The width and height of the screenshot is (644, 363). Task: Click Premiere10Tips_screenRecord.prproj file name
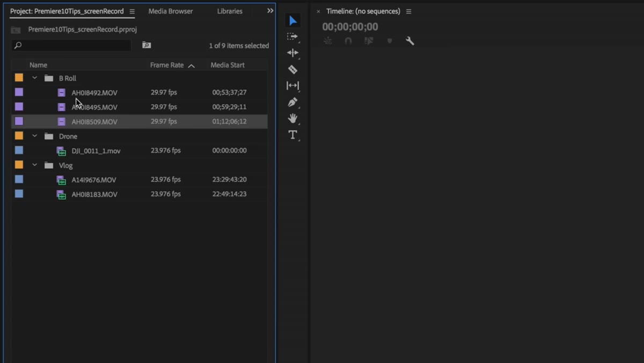click(82, 30)
